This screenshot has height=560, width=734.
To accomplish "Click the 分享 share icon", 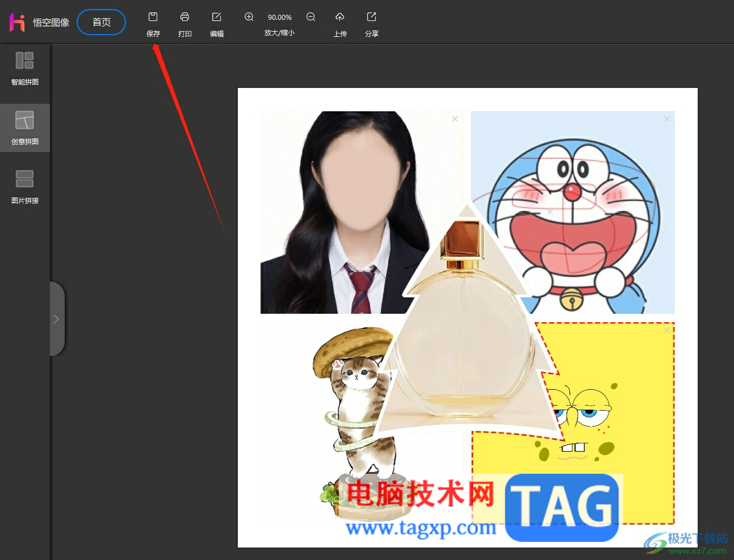I will point(371,17).
